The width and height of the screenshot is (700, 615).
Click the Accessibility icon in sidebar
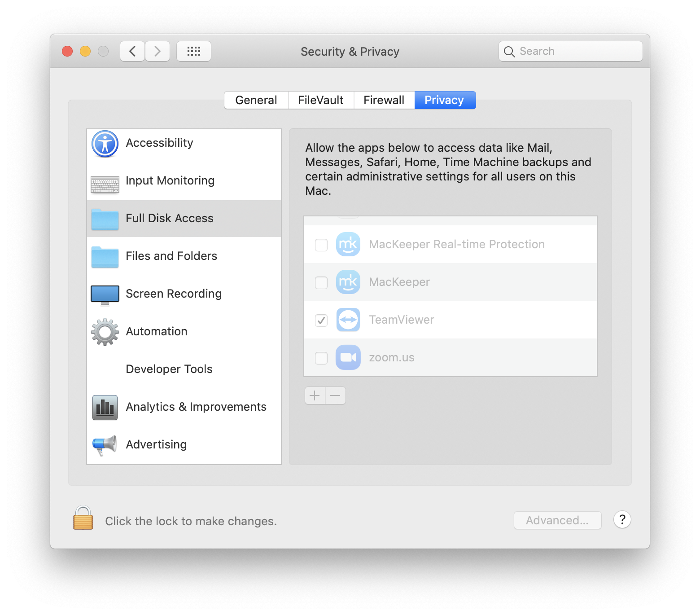click(x=105, y=144)
